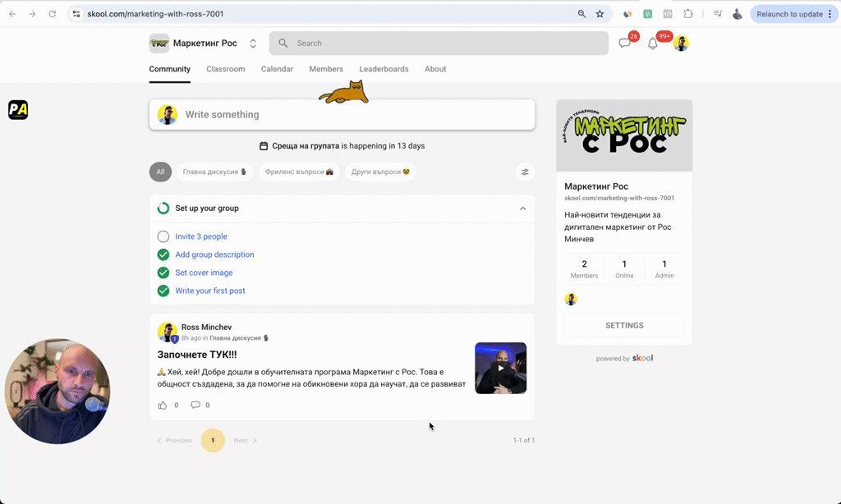Click the Маркетинг Рос group logo in header
Screen dimensions: 841x504
(x=159, y=44)
